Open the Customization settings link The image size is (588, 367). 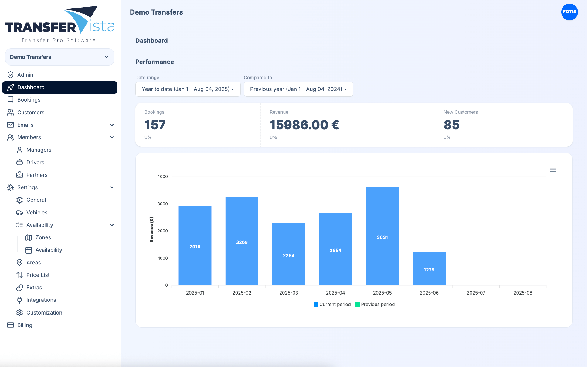click(x=44, y=313)
